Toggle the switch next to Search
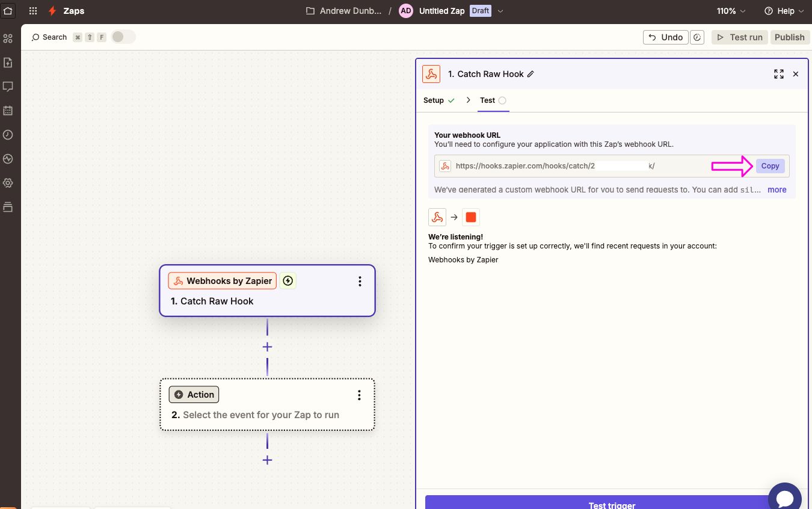 [123, 37]
